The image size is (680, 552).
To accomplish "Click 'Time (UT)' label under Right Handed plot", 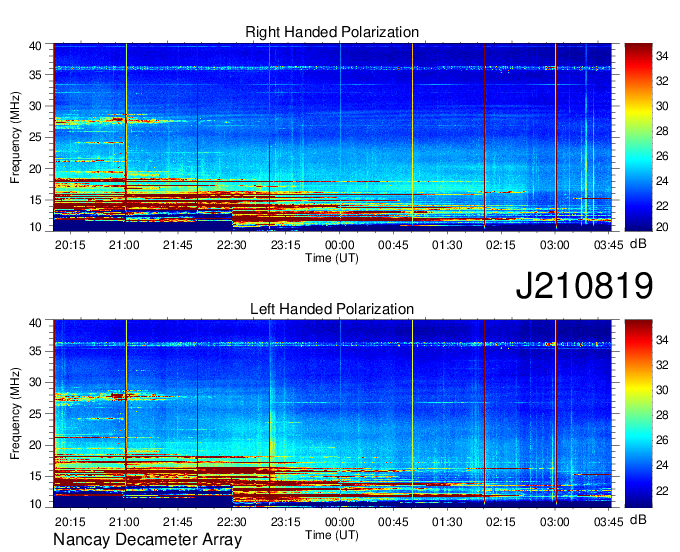I will 332,258.
